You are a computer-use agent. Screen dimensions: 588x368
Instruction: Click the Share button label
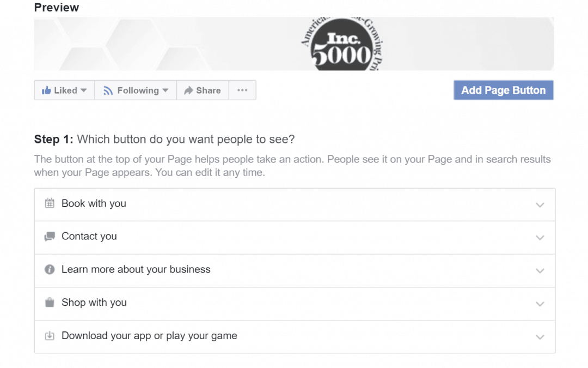(209, 91)
